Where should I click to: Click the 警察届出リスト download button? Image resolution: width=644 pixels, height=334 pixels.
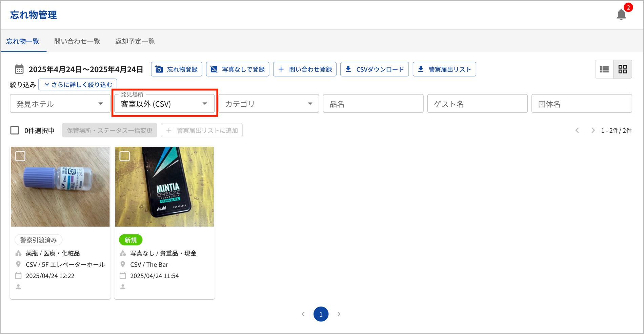(444, 69)
